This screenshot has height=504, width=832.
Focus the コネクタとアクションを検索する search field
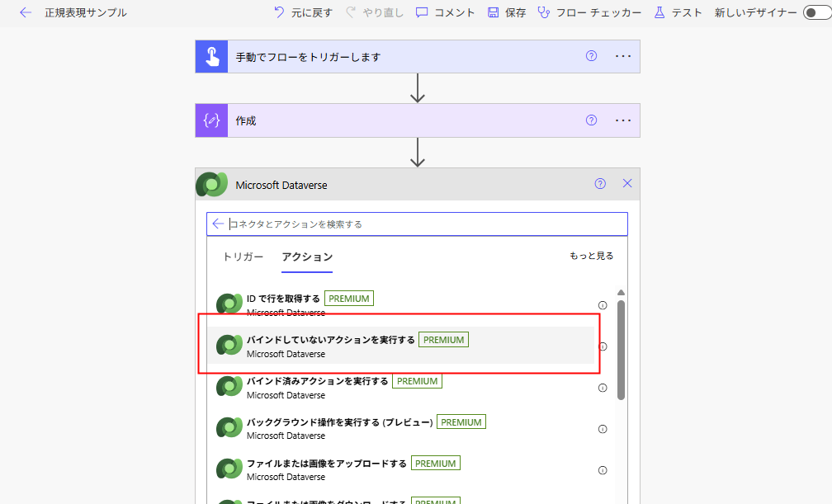(421, 224)
